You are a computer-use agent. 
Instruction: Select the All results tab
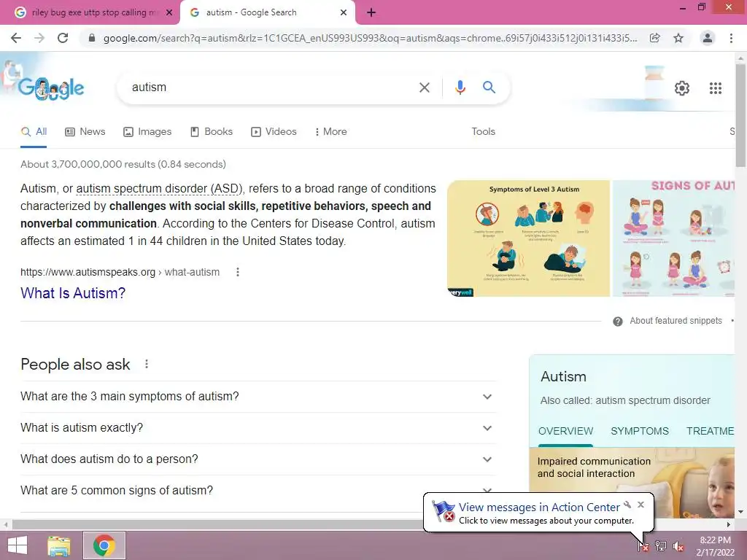click(34, 131)
